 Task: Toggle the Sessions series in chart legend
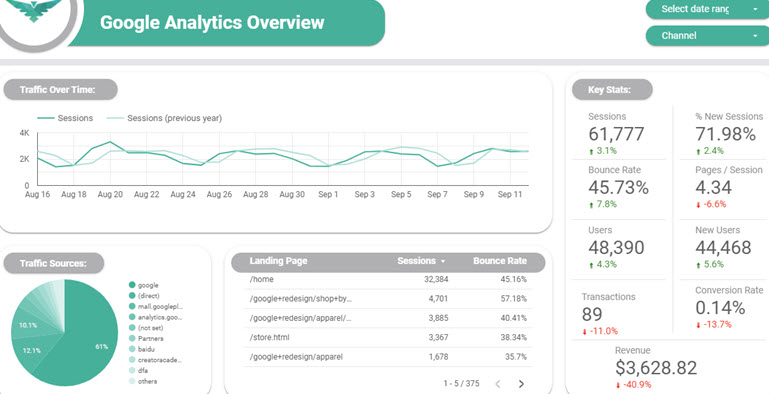65,118
